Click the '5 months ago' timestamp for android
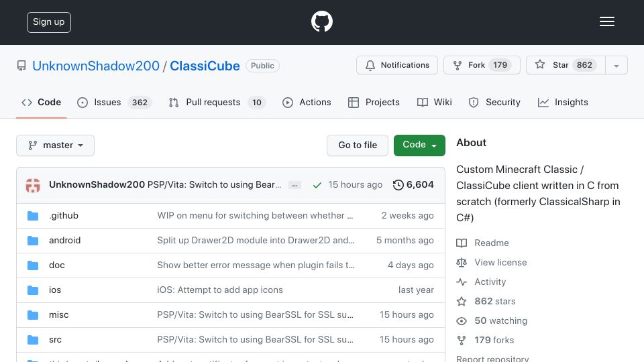The height and width of the screenshot is (362, 644). (405, 240)
